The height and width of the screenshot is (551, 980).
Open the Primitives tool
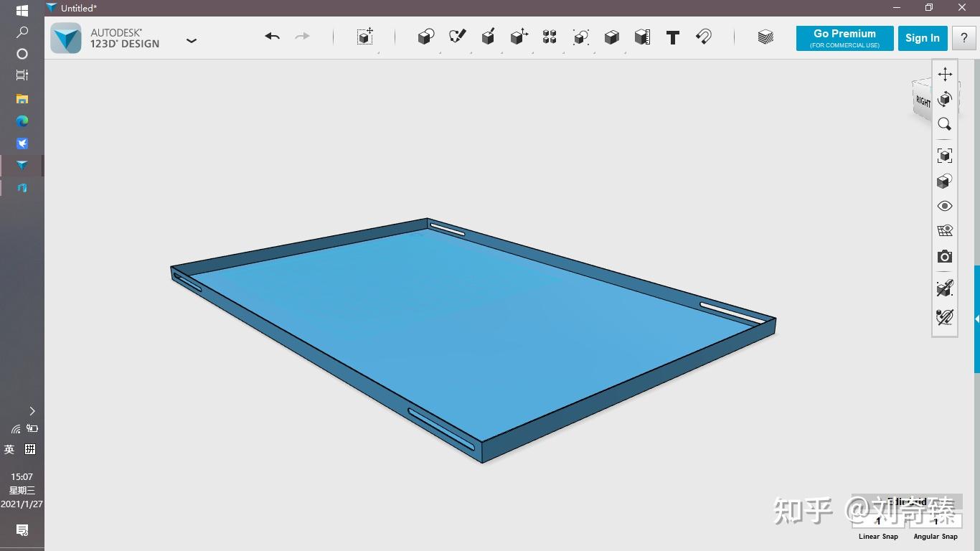425,37
